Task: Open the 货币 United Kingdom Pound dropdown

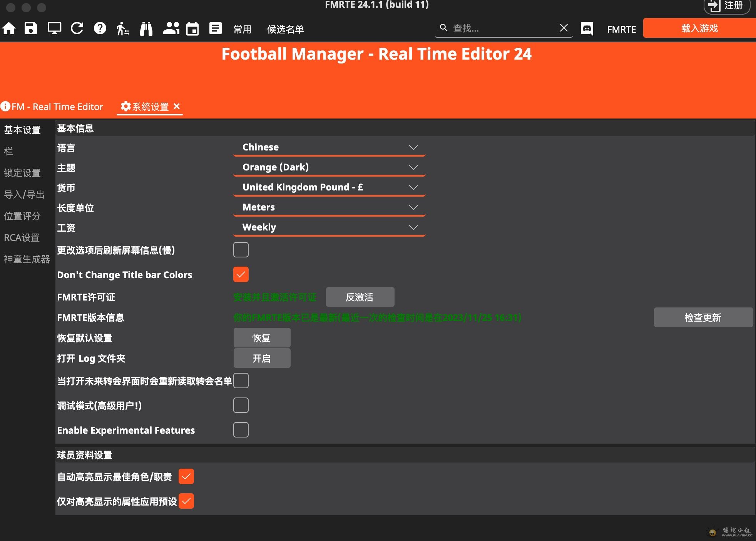Action: point(329,187)
